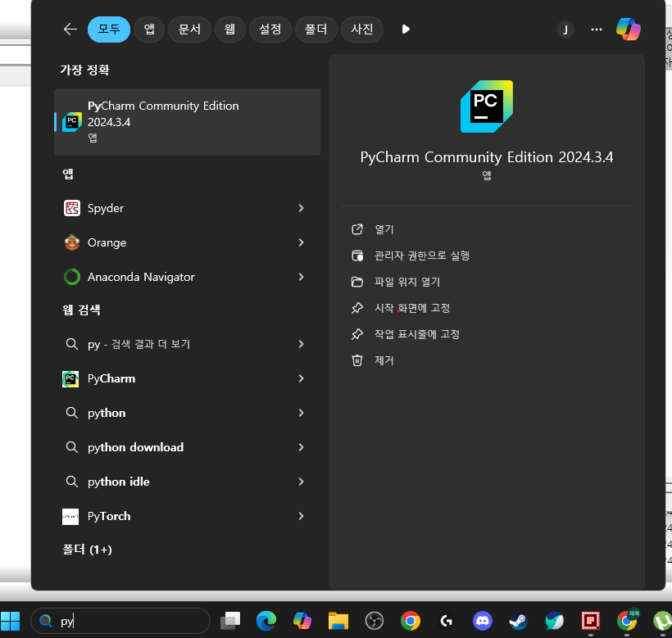
Task: Expand Orange result details chevron
Action: point(302,242)
